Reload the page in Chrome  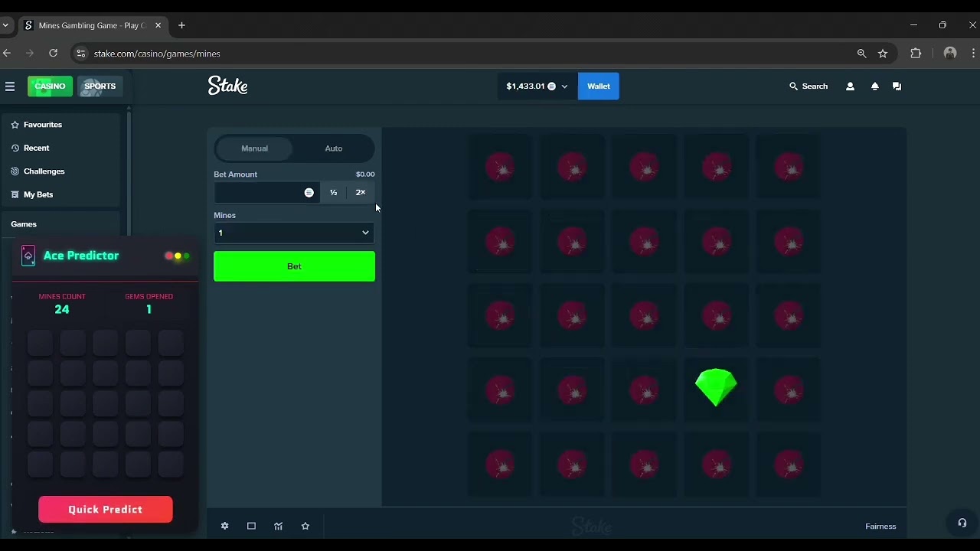(x=53, y=54)
